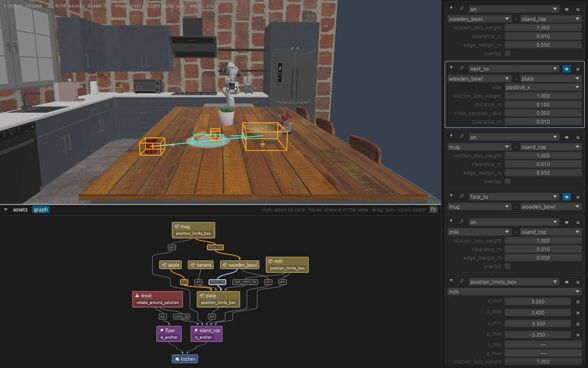588x368 pixels.
Task: Select the apple node in the graph
Action: pos(171,265)
